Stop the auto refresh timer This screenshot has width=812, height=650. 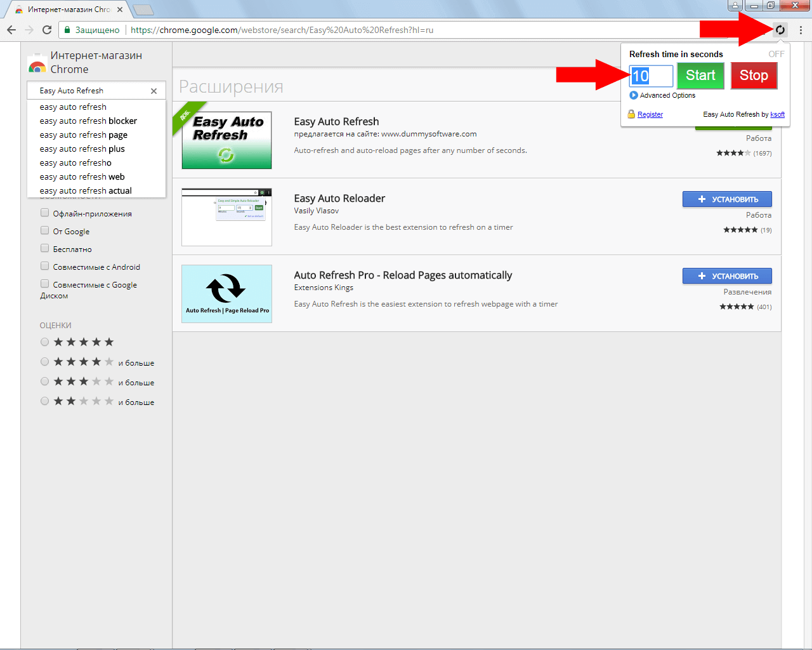(754, 76)
